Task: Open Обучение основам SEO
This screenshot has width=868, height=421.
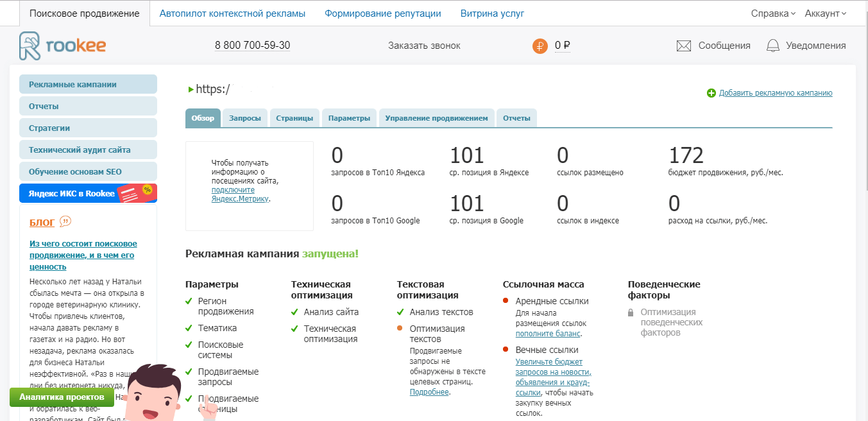Action: 88,171
